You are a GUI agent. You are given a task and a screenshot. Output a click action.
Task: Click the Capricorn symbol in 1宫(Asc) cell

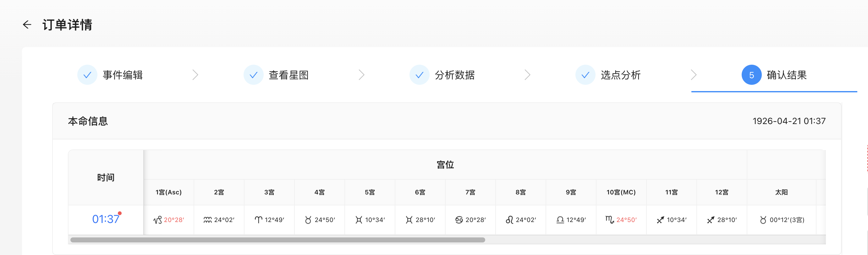(157, 220)
